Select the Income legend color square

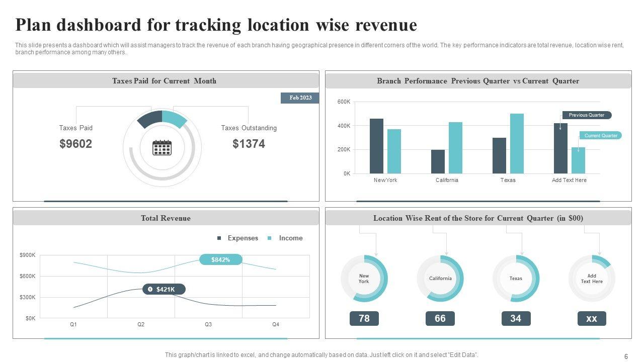(x=270, y=238)
